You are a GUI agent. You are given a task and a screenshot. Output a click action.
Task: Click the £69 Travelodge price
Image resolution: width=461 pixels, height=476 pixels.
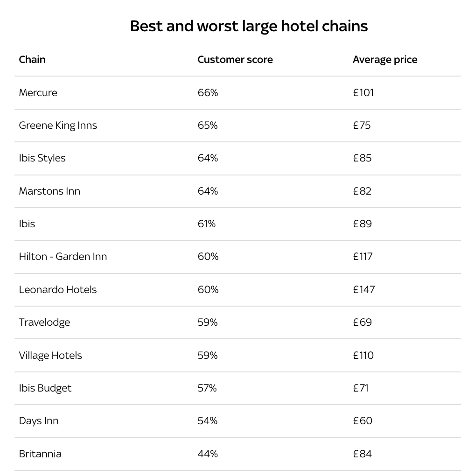click(x=362, y=322)
